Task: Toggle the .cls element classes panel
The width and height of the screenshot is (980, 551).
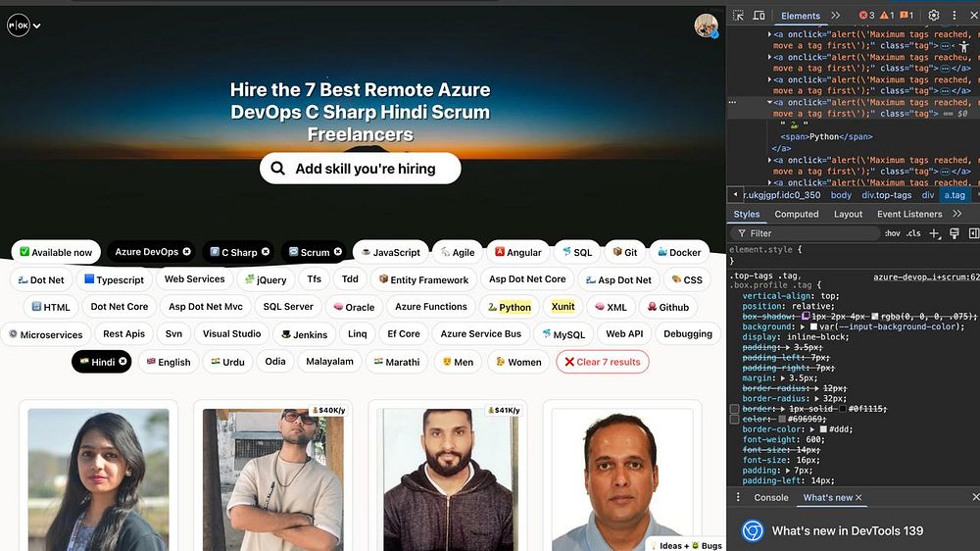Action: [914, 233]
